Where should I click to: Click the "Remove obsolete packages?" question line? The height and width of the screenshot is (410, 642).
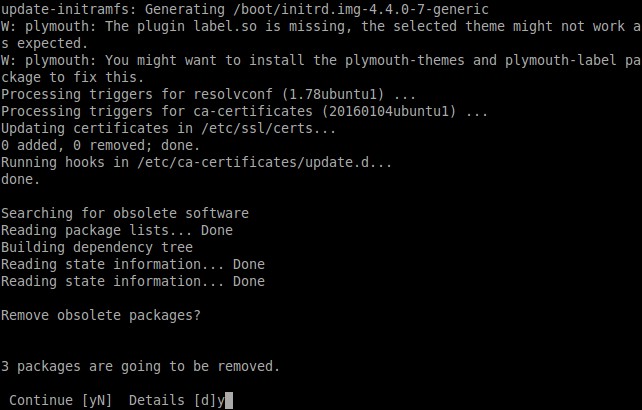coord(100,316)
